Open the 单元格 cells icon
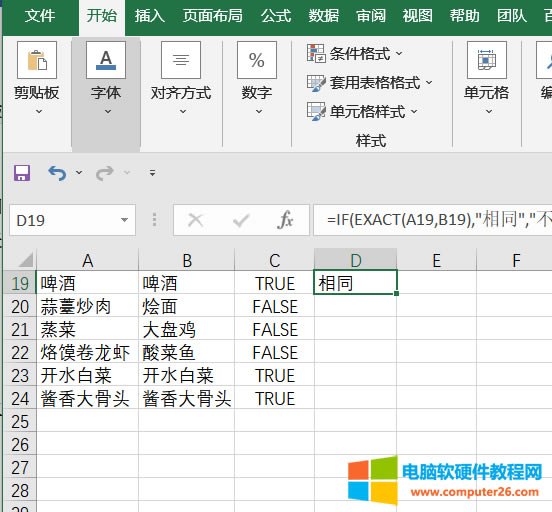The height and width of the screenshot is (512, 552). click(x=487, y=60)
